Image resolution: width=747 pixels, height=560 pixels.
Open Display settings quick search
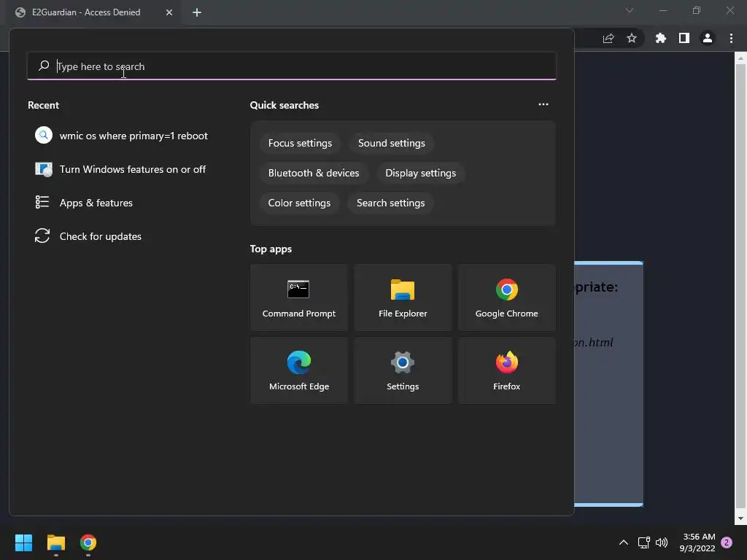[x=421, y=174]
